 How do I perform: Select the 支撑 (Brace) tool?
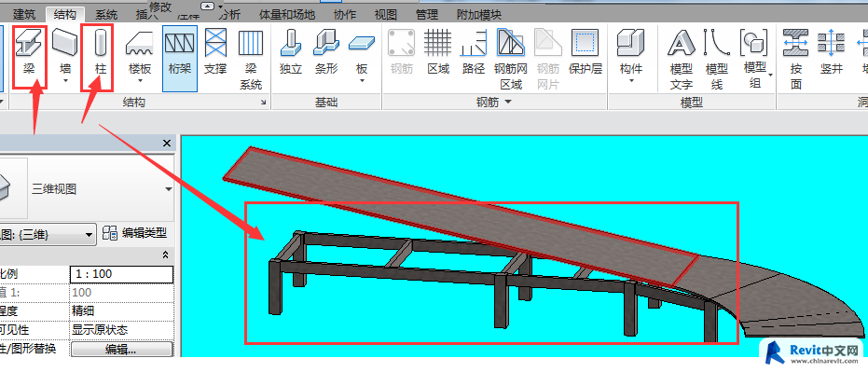[x=215, y=53]
